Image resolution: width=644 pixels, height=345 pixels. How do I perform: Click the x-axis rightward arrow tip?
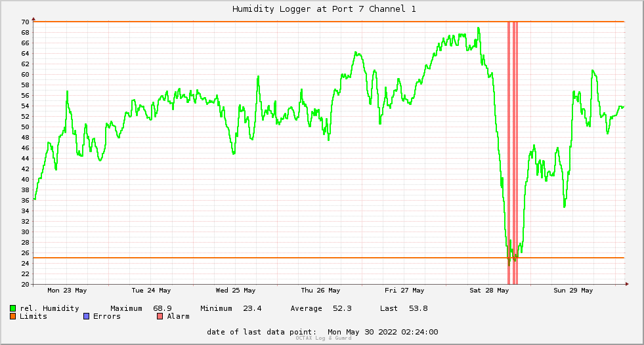click(x=628, y=284)
